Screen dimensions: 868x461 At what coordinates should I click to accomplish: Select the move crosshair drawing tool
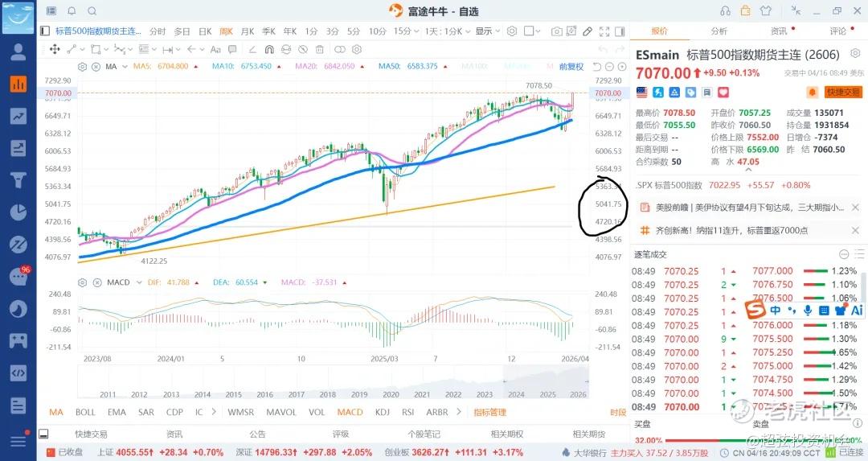[55, 49]
